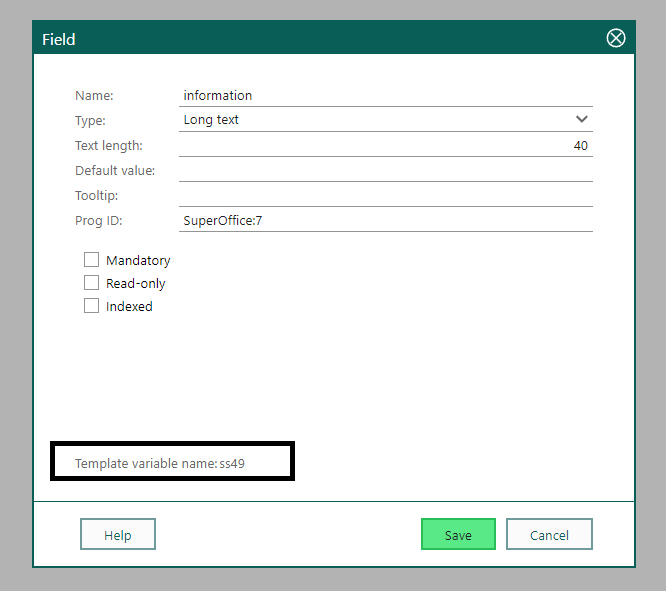Viewport: 666px width, 591px height.
Task: Click into the empty Tooltip field
Action: [385, 196]
